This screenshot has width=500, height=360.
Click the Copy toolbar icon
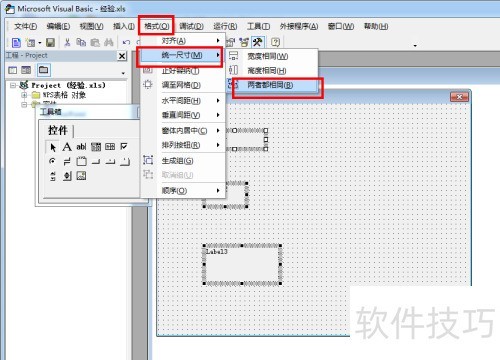81,43
